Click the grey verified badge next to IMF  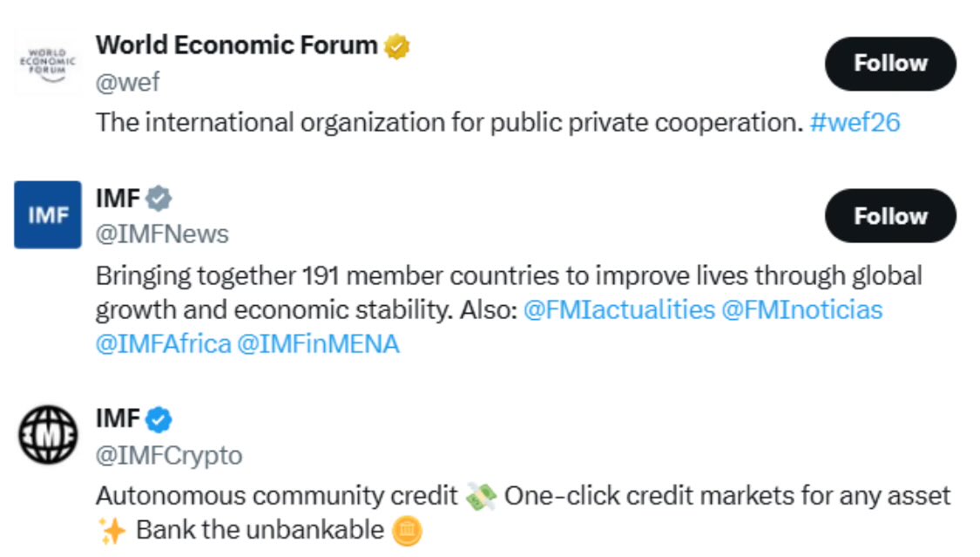[159, 199]
